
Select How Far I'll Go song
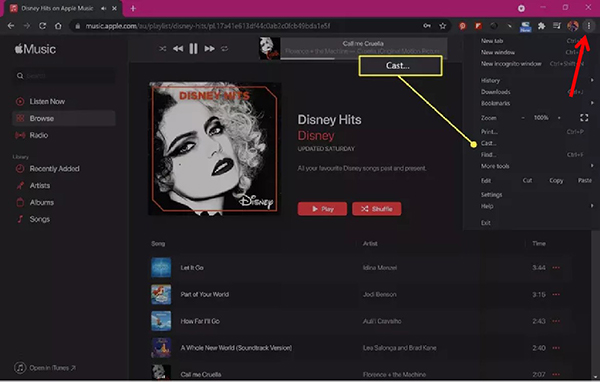tap(356, 321)
